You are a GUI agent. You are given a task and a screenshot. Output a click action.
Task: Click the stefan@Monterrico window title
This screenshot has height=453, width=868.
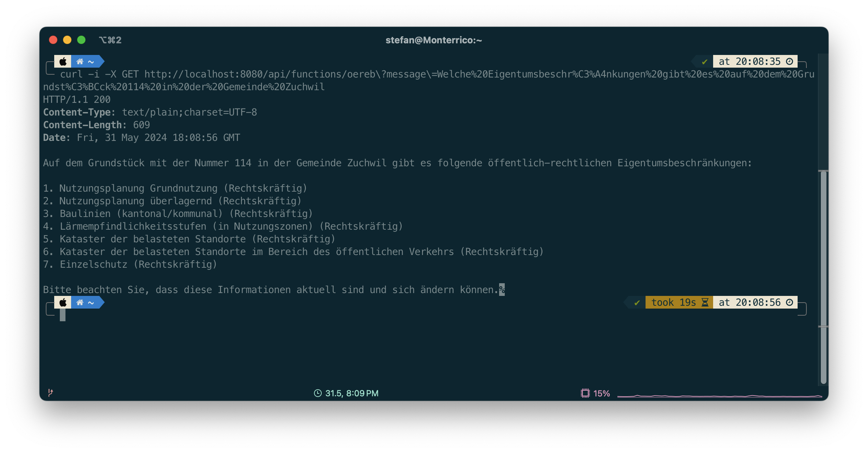(434, 40)
